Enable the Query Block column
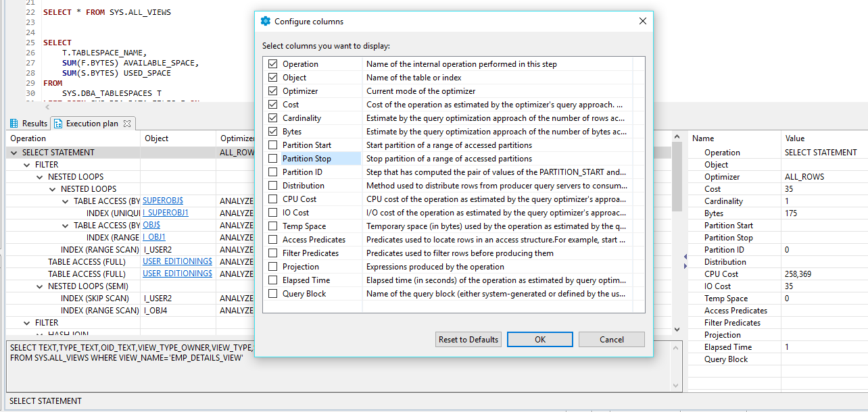Viewport: 868px width, 412px height. (x=273, y=293)
